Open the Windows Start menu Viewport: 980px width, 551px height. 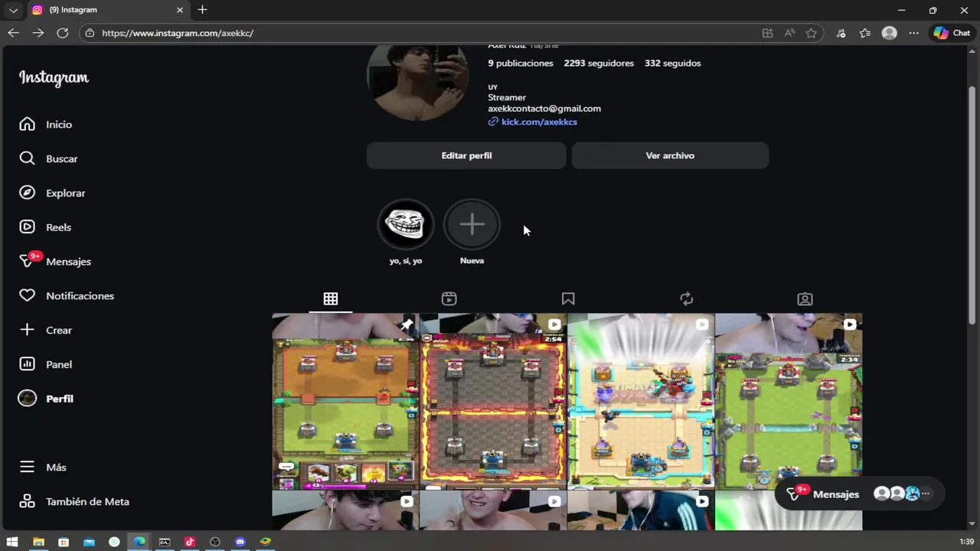coord(12,542)
